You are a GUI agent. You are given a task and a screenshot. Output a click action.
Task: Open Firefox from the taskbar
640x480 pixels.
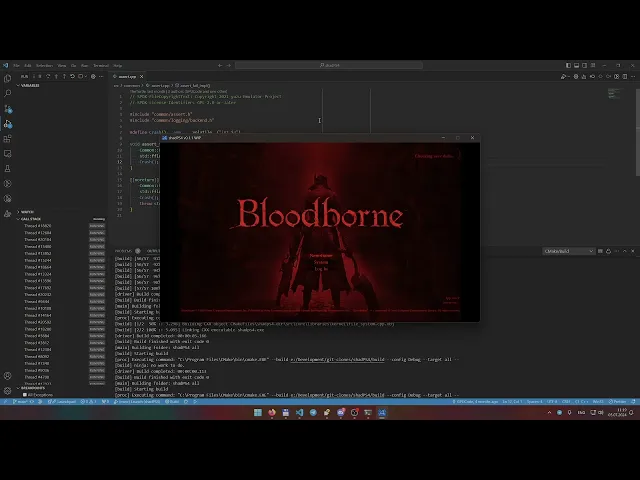(272, 413)
